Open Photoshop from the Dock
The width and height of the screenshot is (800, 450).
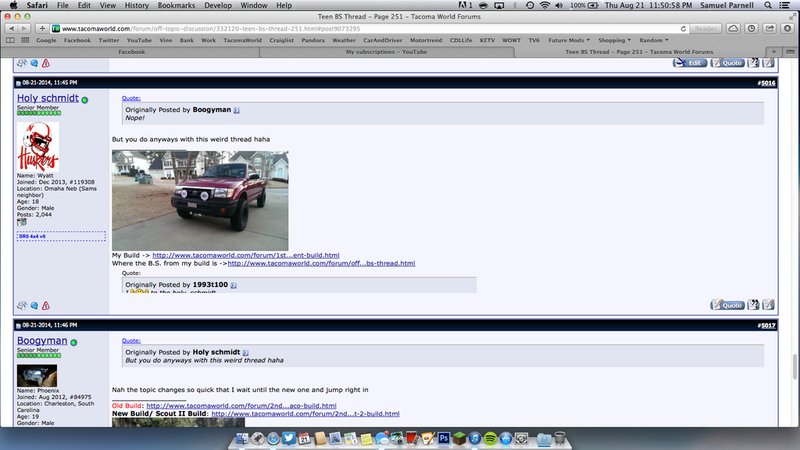[443, 438]
